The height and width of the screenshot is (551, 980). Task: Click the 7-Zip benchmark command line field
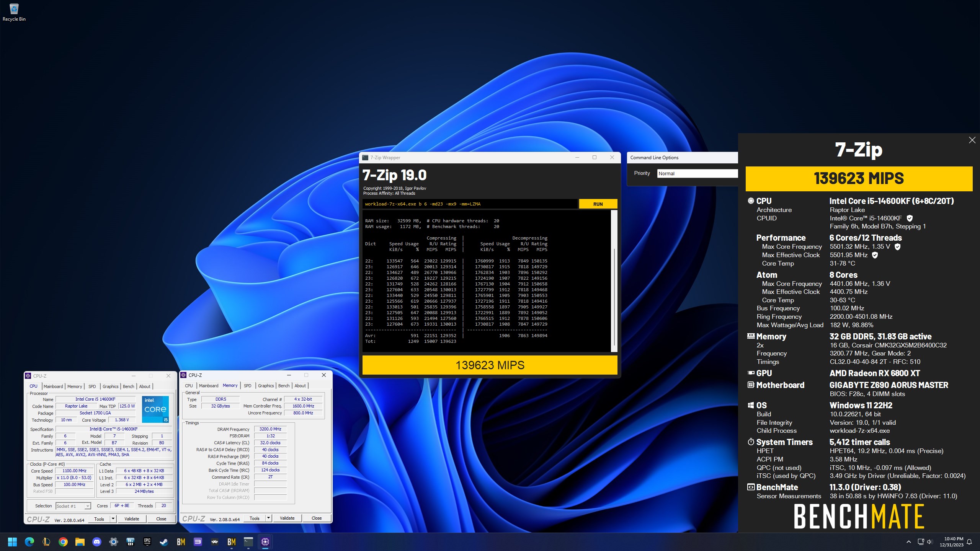(x=470, y=204)
